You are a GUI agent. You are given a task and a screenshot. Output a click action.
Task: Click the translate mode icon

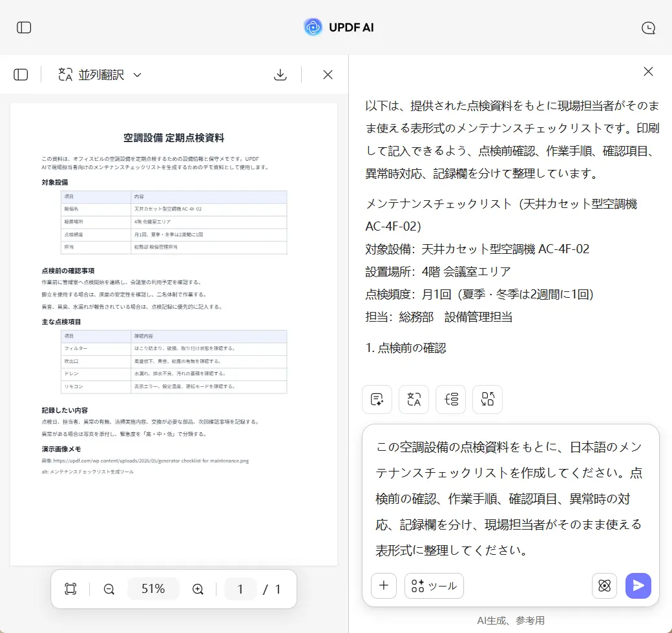[65, 74]
